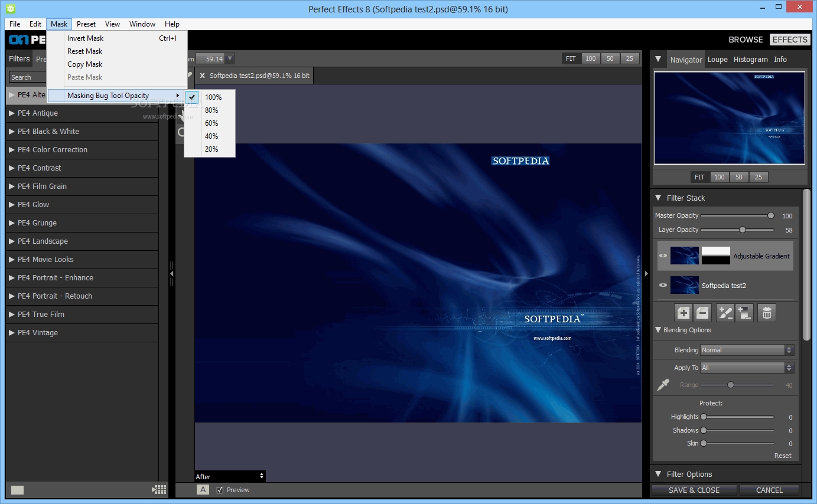Click the right panel collapse arrow
The height and width of the screenshot is (504, 817).
click(646, 274)
